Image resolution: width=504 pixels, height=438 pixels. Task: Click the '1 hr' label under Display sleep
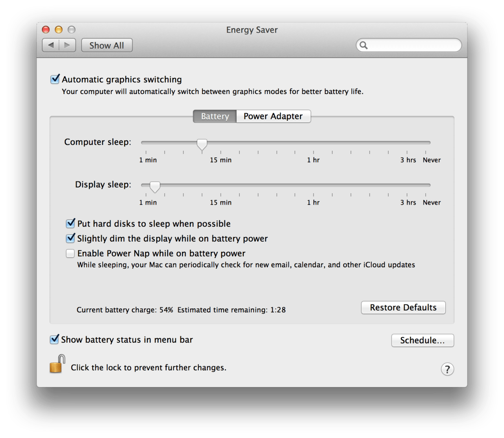(x=313, y=203)
